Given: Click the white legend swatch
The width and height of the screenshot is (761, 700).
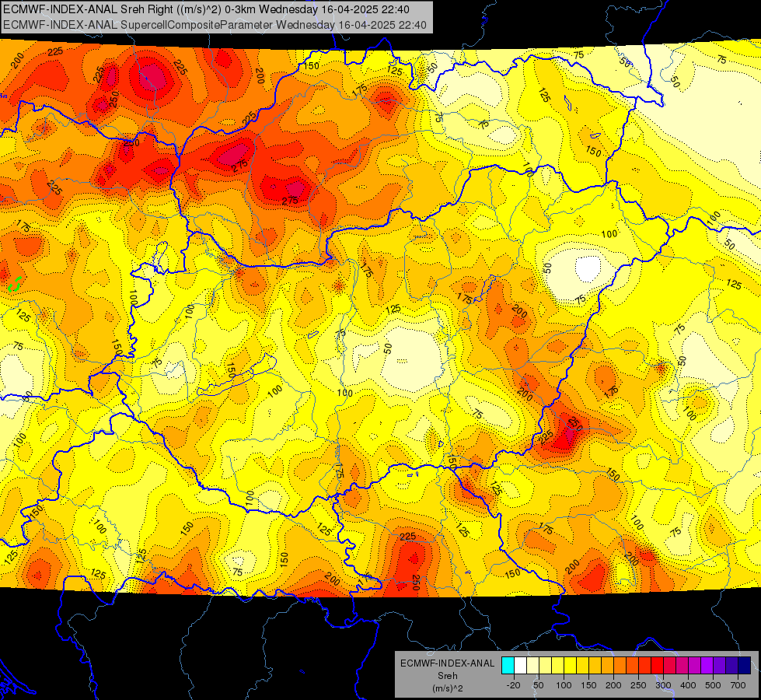Looking at the screenshot, I should [520, 666].
